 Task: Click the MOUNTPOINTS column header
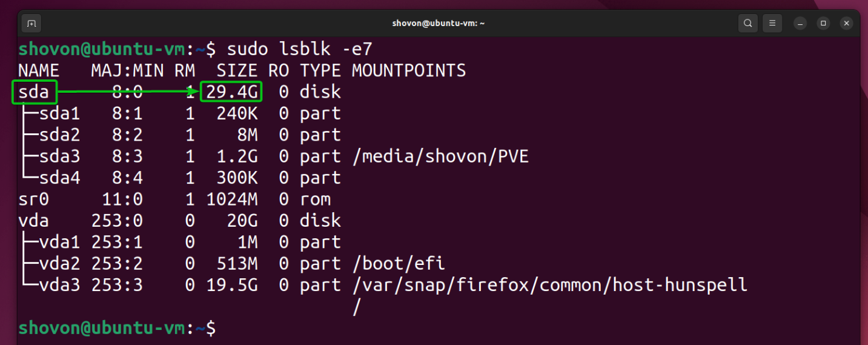[409, 71]
